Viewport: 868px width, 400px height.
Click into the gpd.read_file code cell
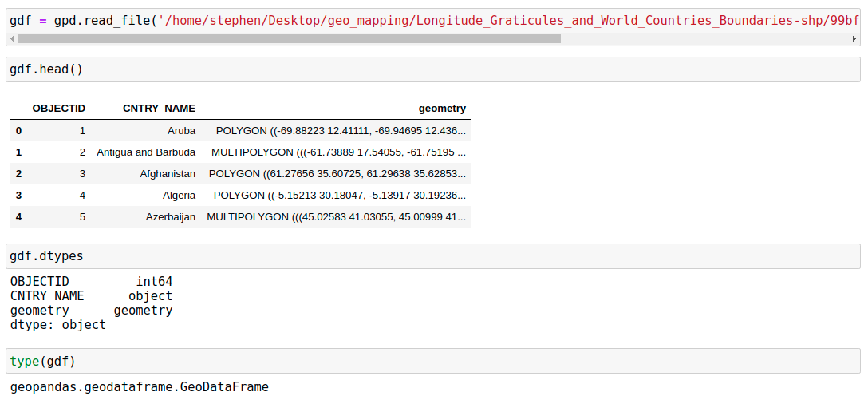[x=431, y=19]
